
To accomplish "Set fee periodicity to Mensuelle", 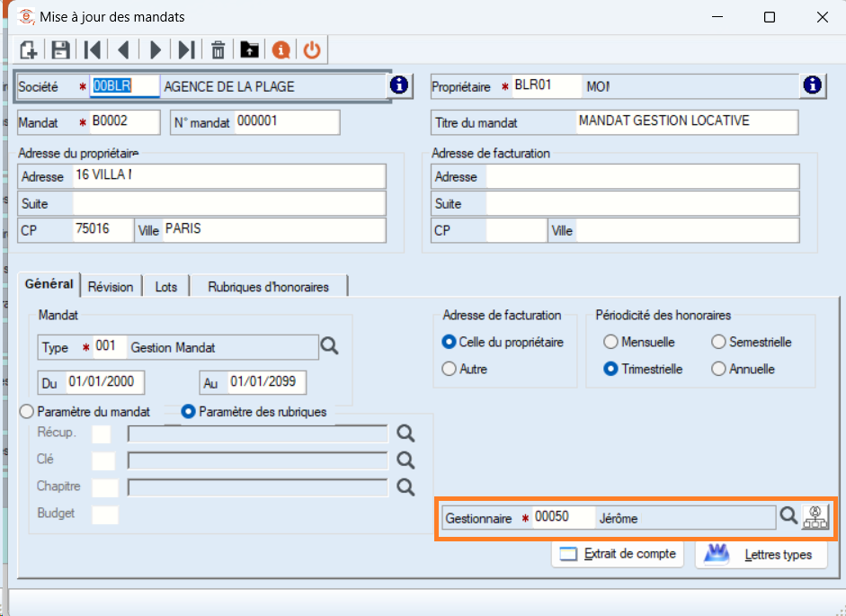I will (639, 343).
